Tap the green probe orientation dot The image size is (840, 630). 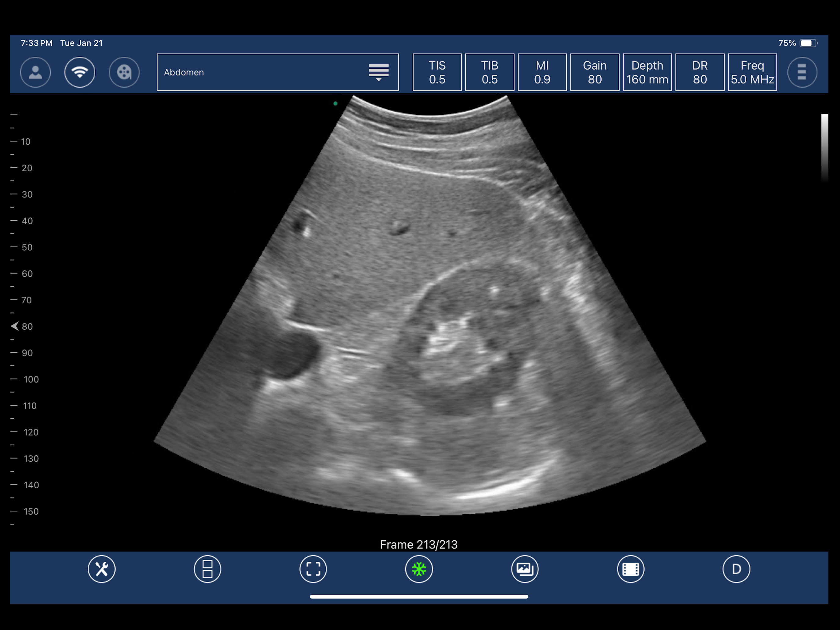click(335, 103)
